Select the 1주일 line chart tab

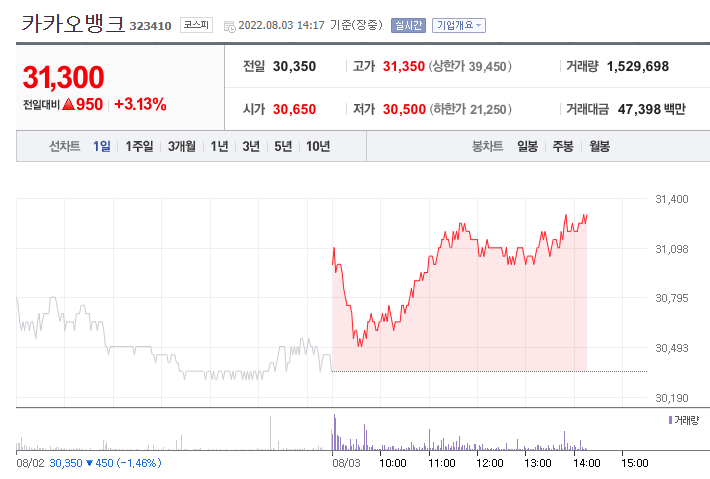click(x=139, y=146)
